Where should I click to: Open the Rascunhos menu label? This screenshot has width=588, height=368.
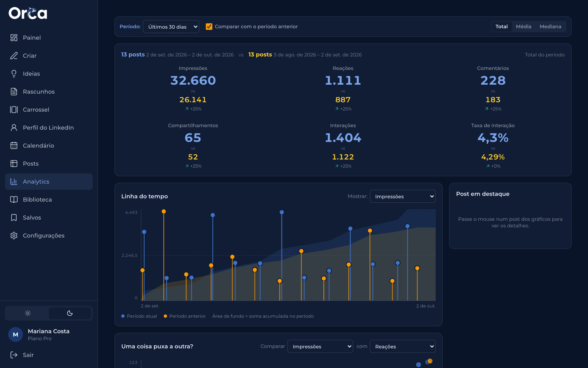point(39,92)
